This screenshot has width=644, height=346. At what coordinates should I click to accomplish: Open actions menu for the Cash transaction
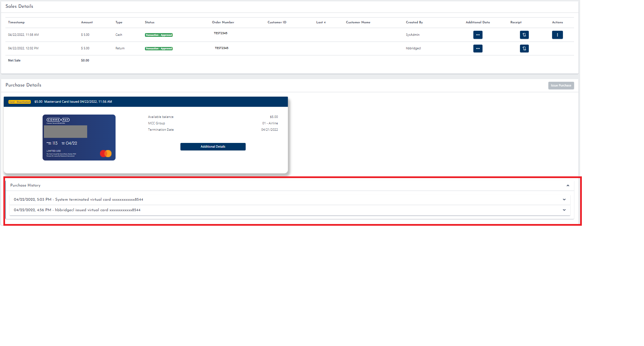point(558,35)
